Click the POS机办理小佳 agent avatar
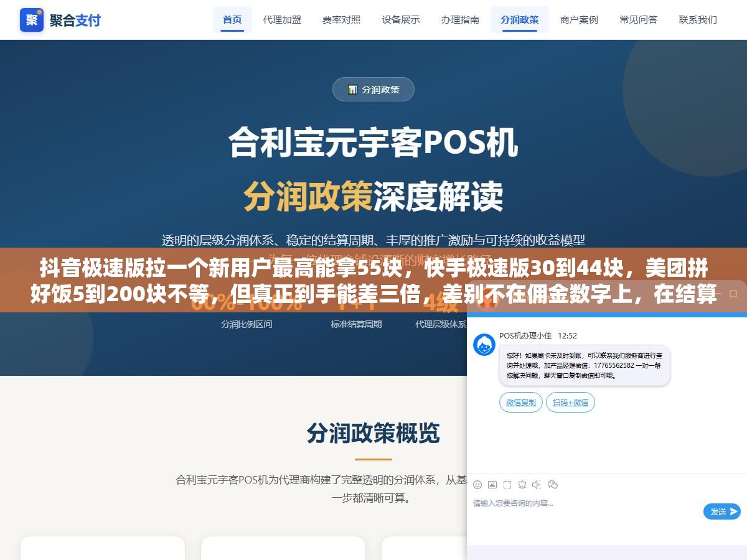Image resolution: width=747 pixels, height=560 pixels. click(x=484, y=345)
